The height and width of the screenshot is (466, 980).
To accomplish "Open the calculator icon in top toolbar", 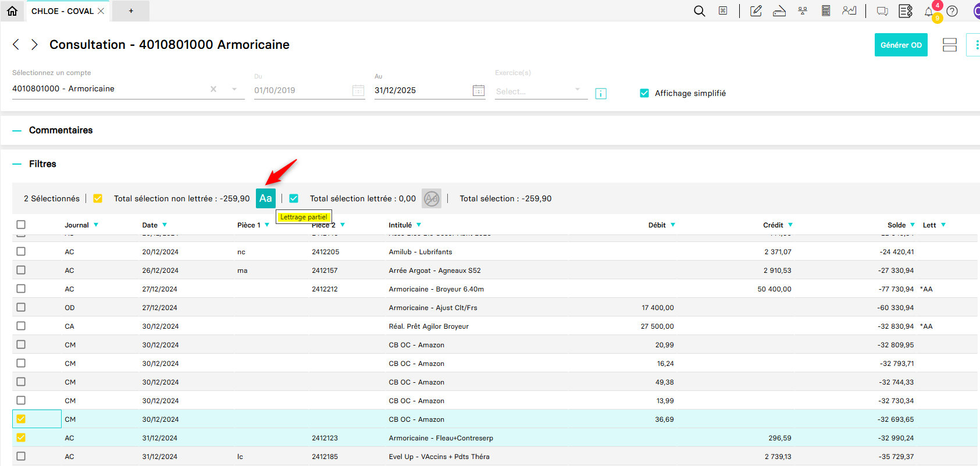I will [825, 11].
